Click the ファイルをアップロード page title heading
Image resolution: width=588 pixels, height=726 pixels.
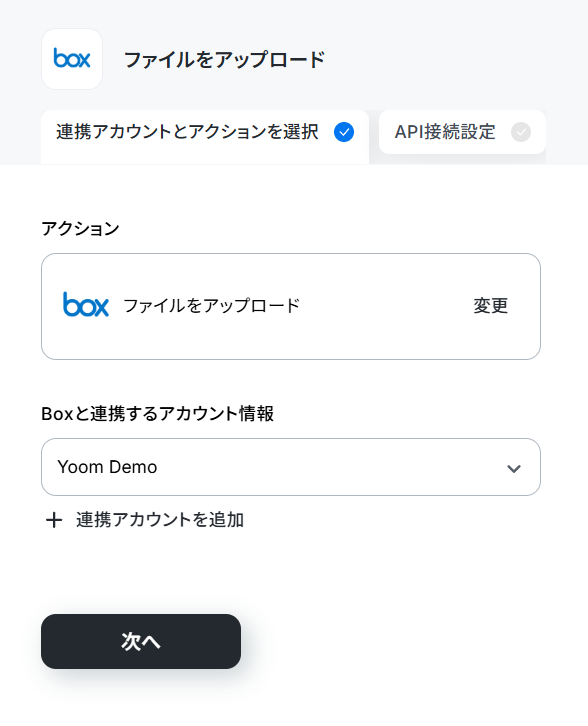225,60
